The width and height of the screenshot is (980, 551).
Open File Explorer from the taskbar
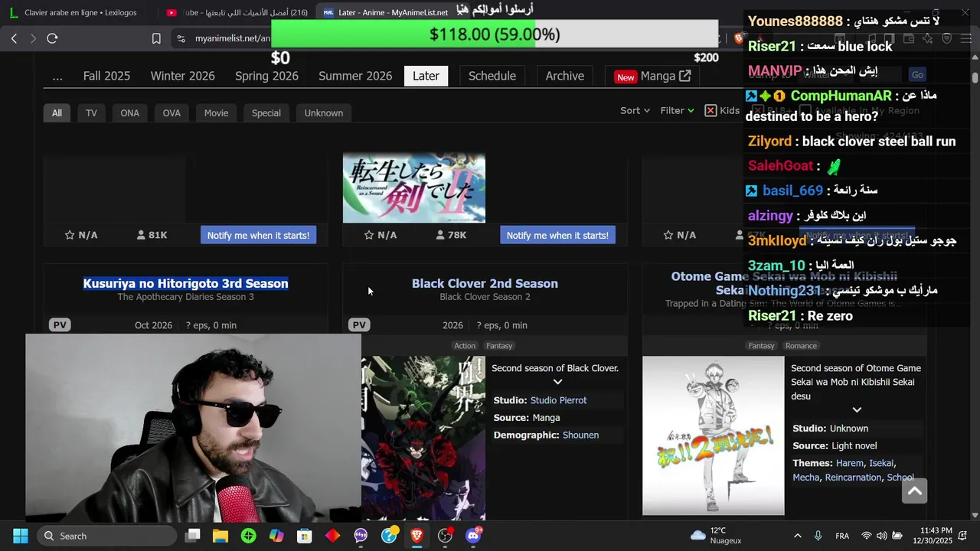(x=220, y=536)
